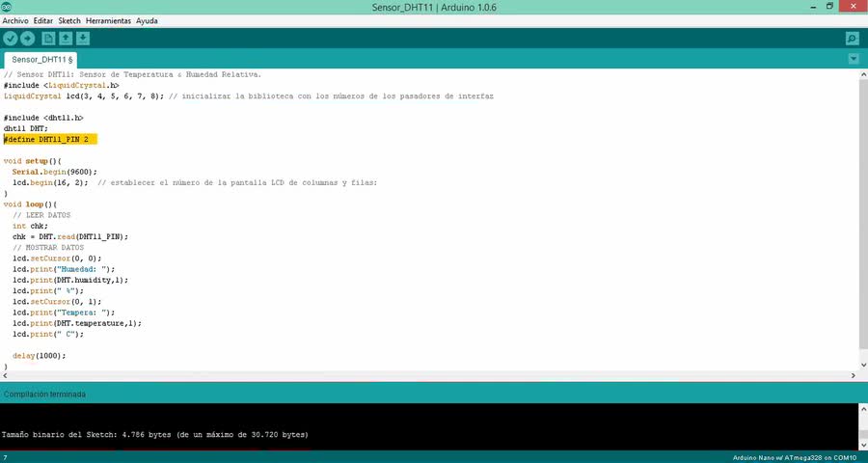
Task: Click the line int chk;
Action: tap(30, 226)
